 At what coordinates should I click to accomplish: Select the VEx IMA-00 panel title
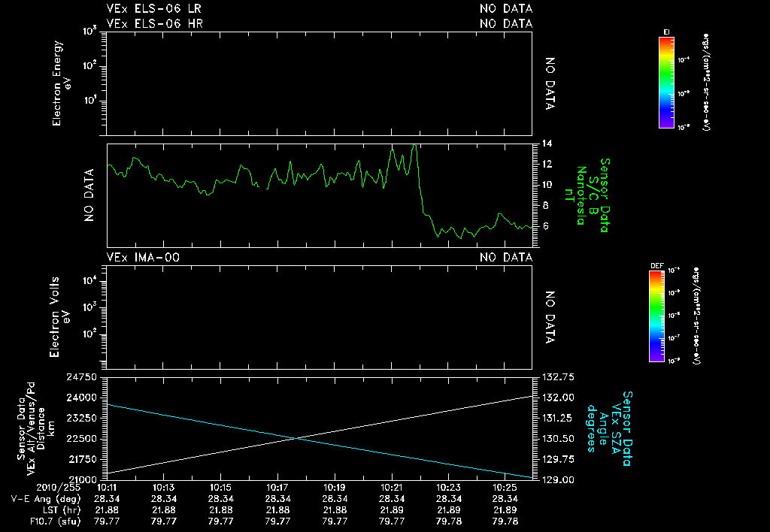(x=143, y=257)
